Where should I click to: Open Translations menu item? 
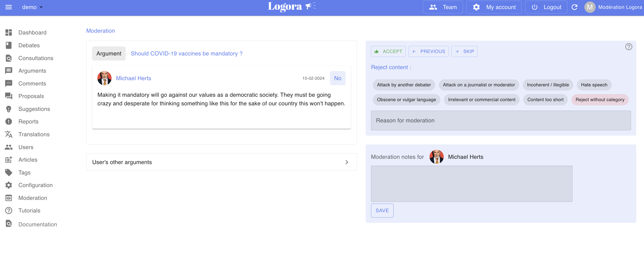pos(34,134)
